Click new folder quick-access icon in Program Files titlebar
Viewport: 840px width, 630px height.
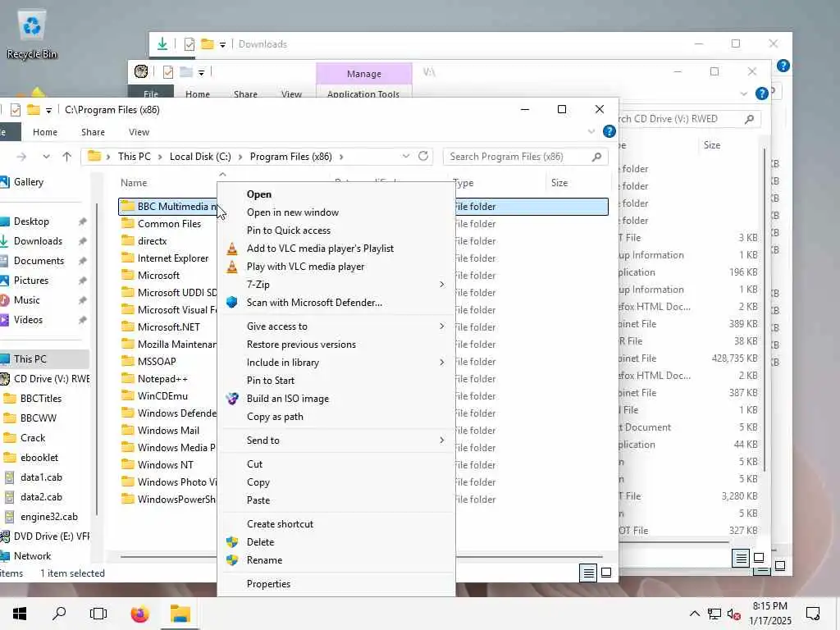(33, 110)
